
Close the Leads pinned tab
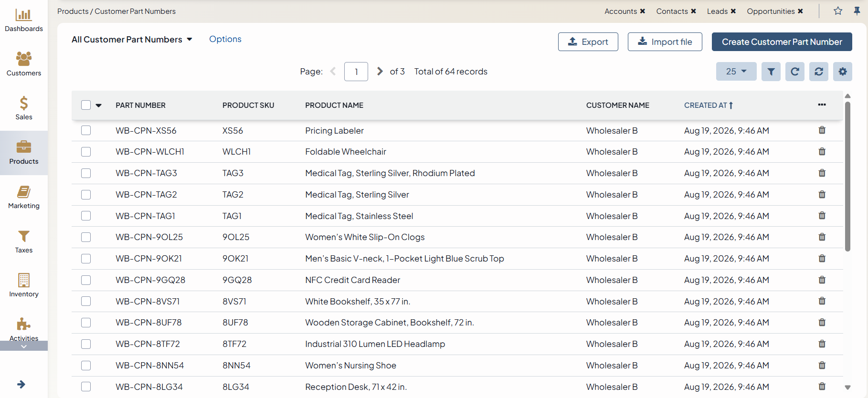pyautogui.click(x=733, y=11)
